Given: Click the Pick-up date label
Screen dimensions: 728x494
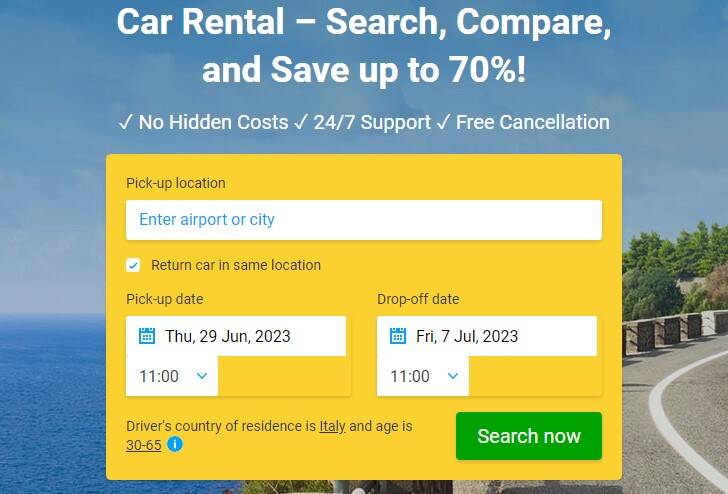Looking at the screenshot, I should click(x=165, y=299).
